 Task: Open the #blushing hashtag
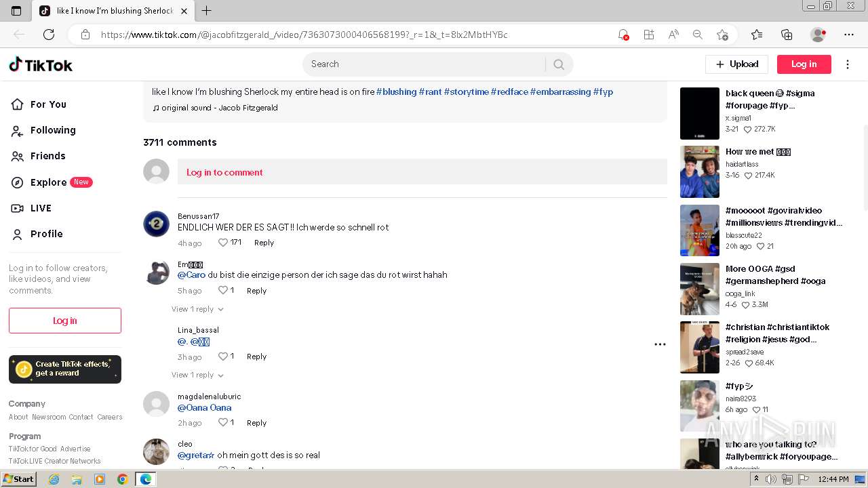click(x=396, y=91)
